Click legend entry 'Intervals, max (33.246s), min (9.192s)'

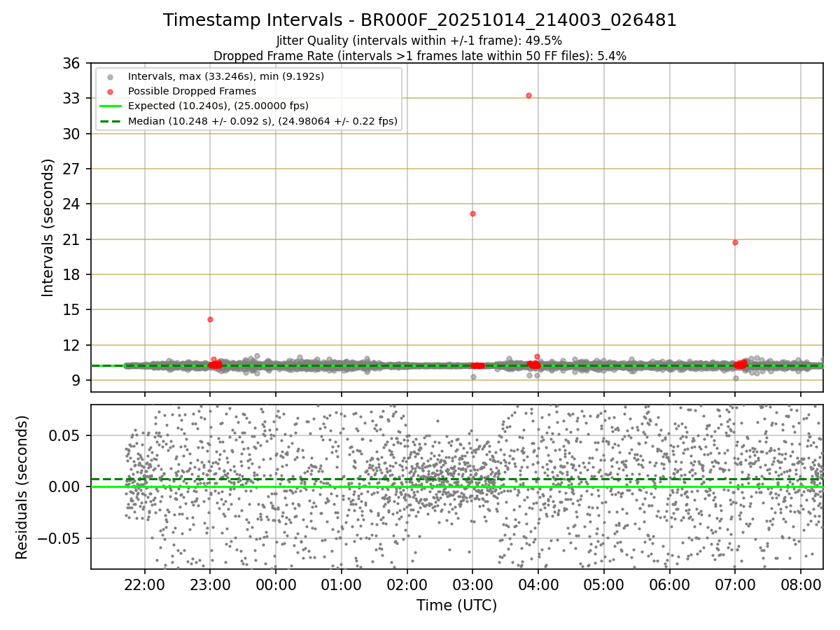(x=226, y=76)
